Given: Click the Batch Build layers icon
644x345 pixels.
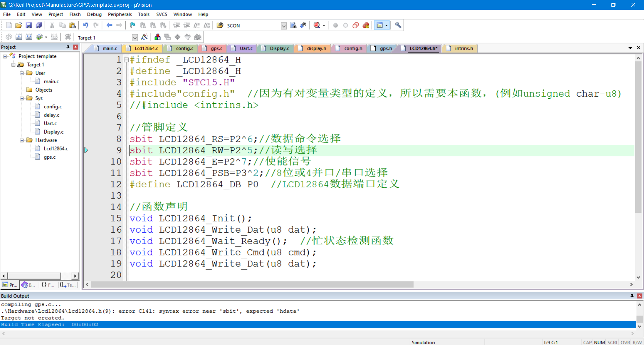Looking at the screenshot, I should (39, 37).
